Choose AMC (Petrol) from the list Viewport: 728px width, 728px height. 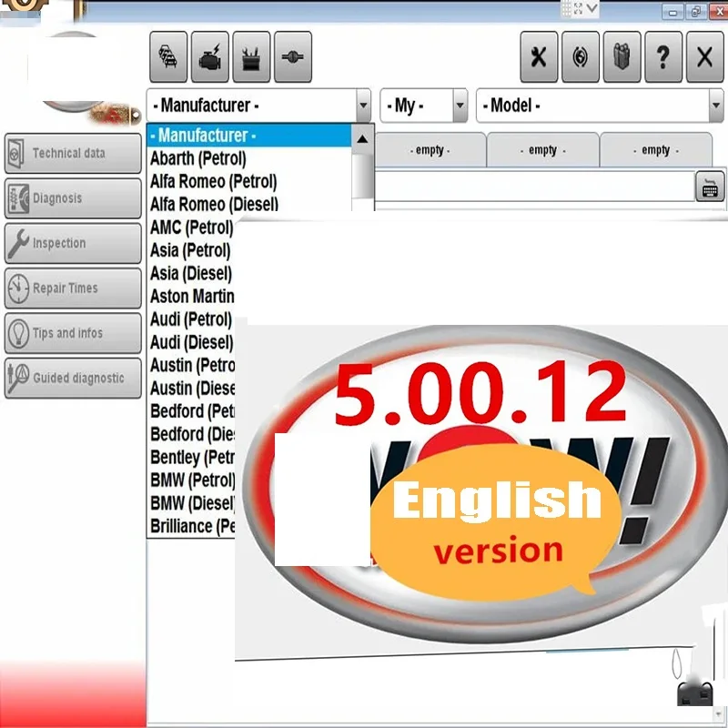191,227
